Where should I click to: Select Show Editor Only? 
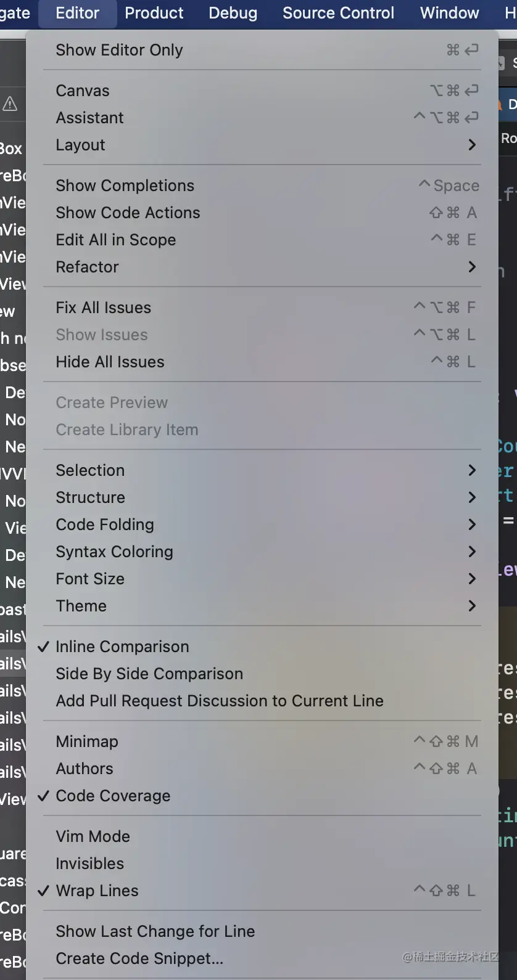(119, 50)
